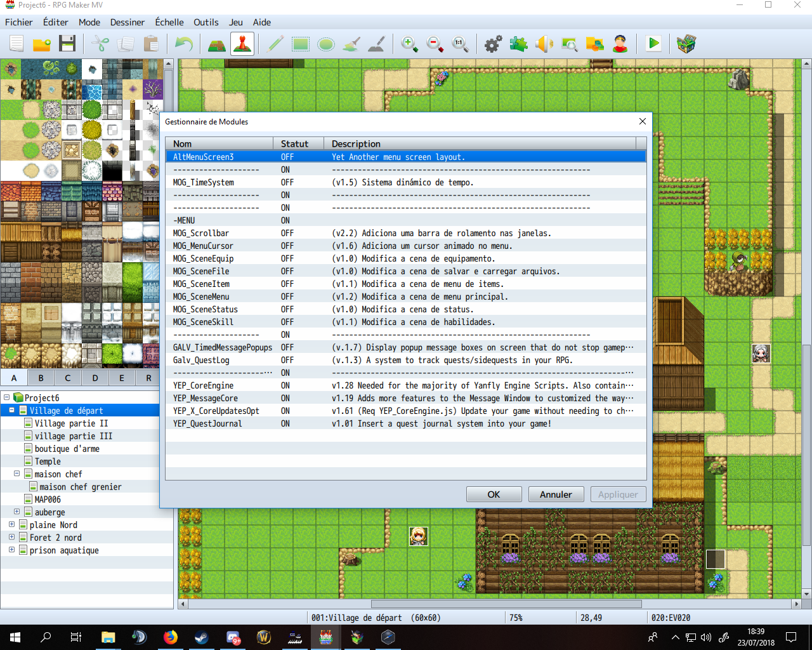Click the Zoom In magnifier
Screen dimensions: 812x650
click(x=410, y=44)
